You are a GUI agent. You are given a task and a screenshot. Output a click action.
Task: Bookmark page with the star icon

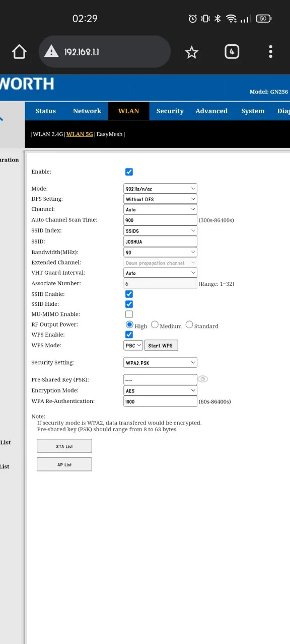[x=191, y=52]
